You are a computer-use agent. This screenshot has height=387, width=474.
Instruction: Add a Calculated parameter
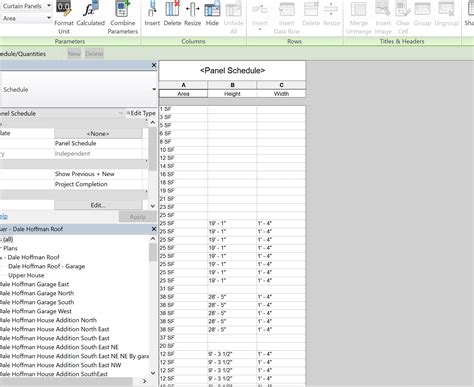coord(91,14)
